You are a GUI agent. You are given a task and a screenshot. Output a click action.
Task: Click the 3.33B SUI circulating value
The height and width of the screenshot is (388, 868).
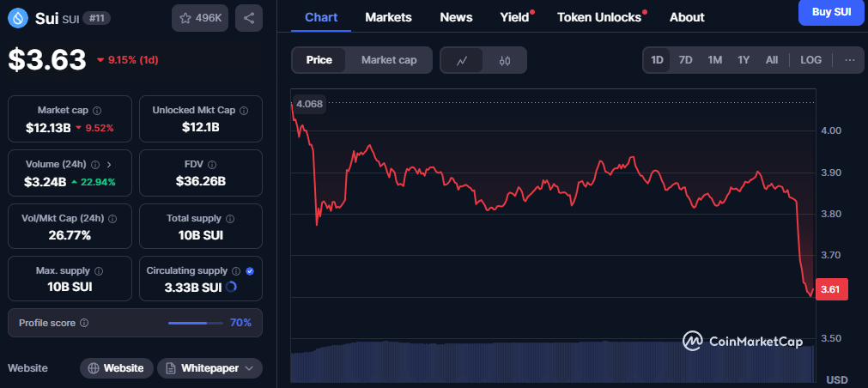[193, 288]
